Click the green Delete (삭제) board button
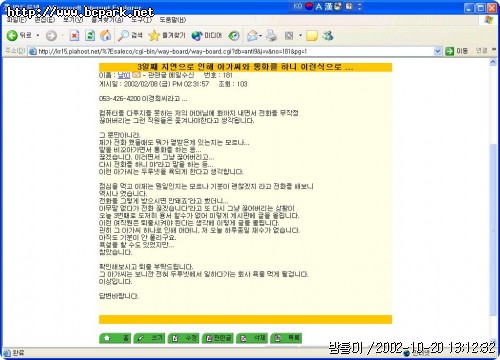This screenshot has width=500, height=360. click(252, 338)
